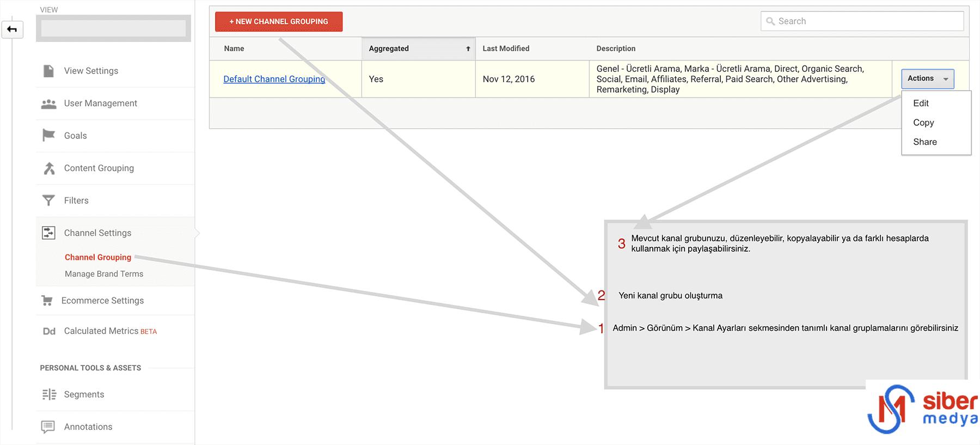This screenshot has height=445, width=980.
Task: Click the VIEW label above selector
Action: [x=49, y=10]
